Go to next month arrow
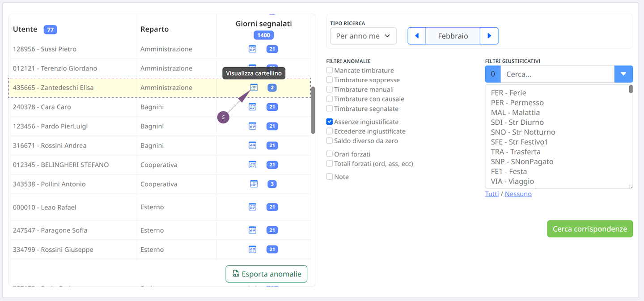Screen dimensions: 644x301 pyautogui.click(x=489, y=36)
